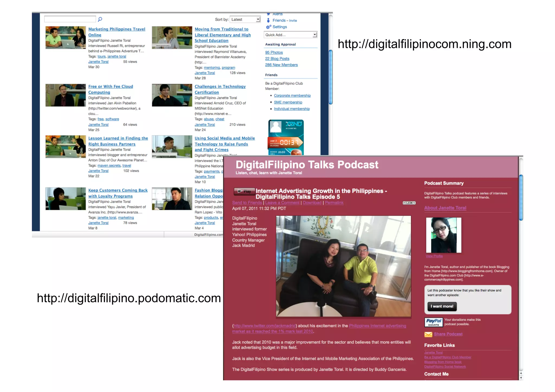Viewport: 555px width, 392px height.
Task: Open Free or With Fee Cloud Computing
Action: tap(111, 89)
